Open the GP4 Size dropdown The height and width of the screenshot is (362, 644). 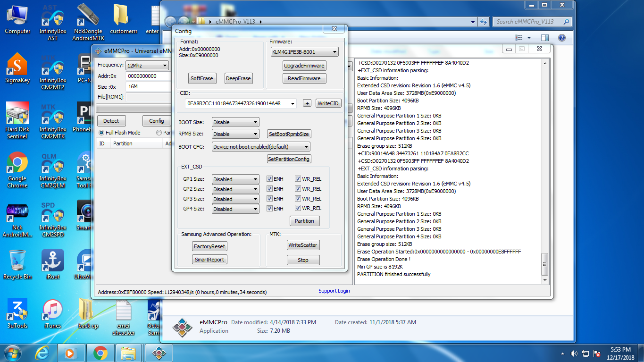[235, 209]
